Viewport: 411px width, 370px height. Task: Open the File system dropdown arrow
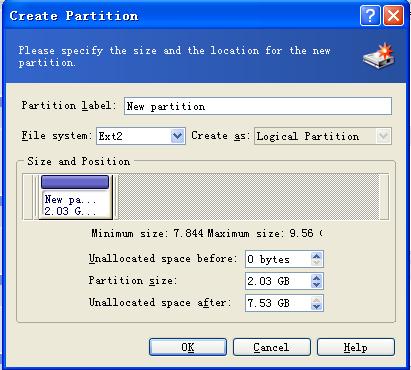178,136
